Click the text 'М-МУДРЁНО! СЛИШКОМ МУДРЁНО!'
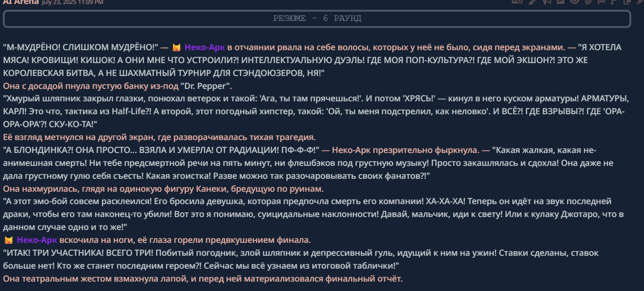This screenshot has height=291, width=644. click(80, 48)
